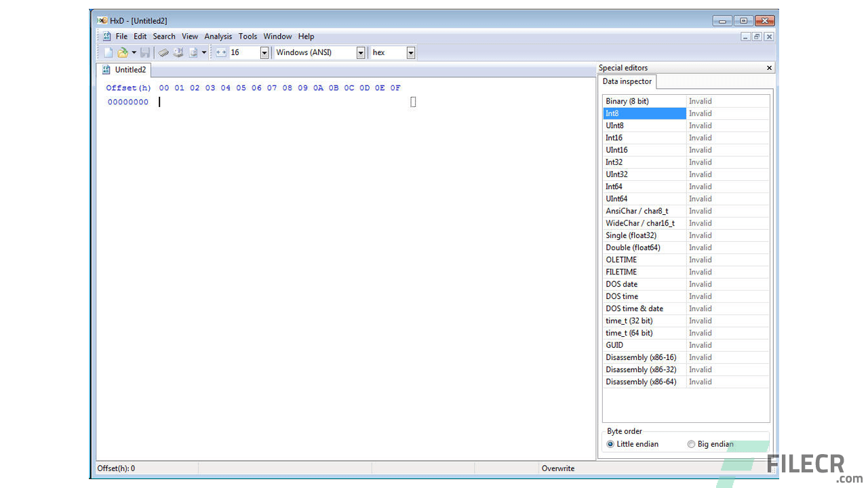Select the GUID interpretation row

(644, 345)
